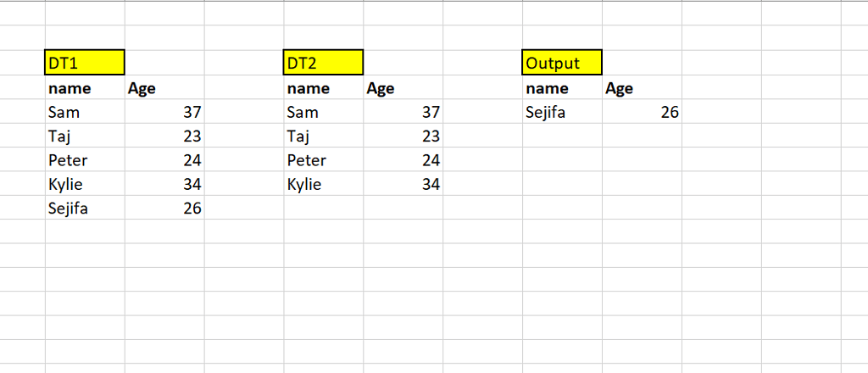868x373 pixels.
Task: Select Sam's age 37 in DT2 table
Action: click(x=403, y=112)
